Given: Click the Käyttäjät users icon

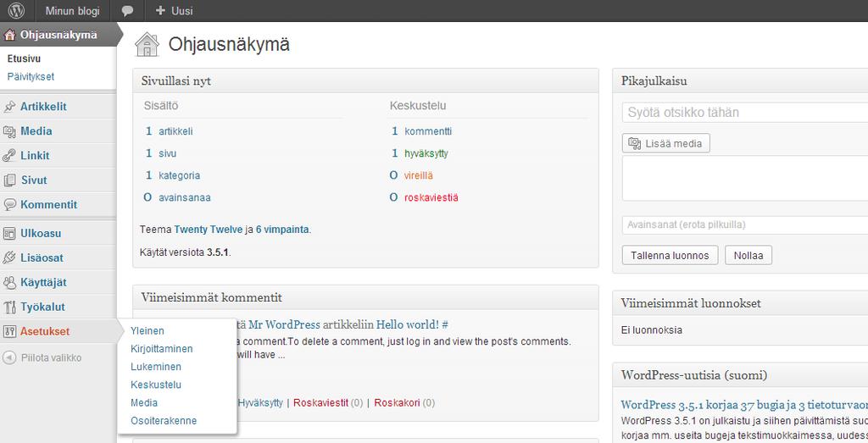Looking at the screenshot, I should (9, 283).
